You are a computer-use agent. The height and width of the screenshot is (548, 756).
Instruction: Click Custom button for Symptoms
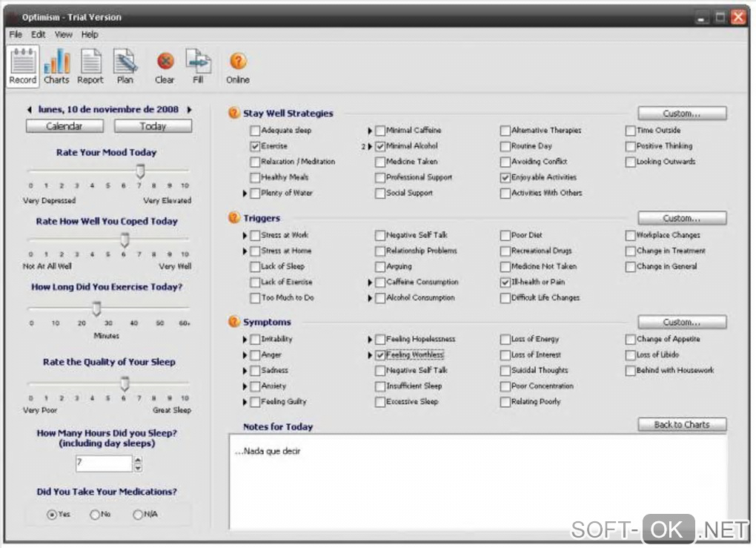coord(682,322)
